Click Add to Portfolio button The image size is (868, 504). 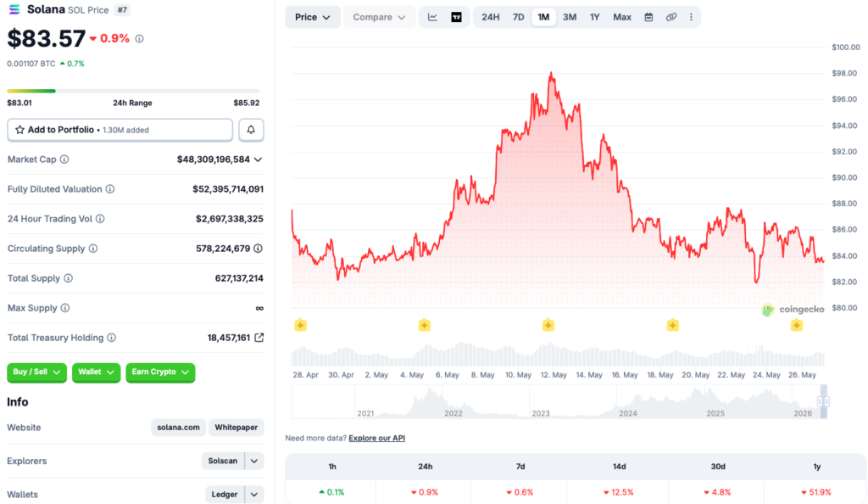click(120, 130)
